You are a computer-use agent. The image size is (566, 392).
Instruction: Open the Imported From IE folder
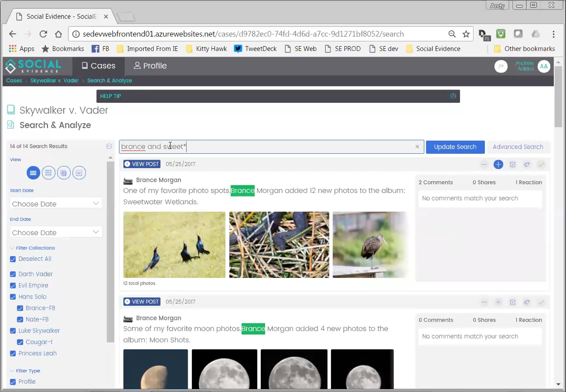[x=148, y=49]
